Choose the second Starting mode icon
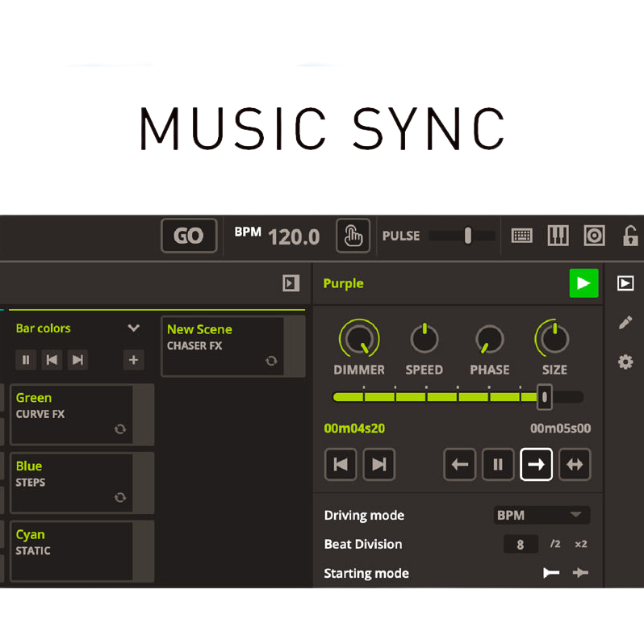This screenshot has width=644, height=644. (x=580, y=572)
